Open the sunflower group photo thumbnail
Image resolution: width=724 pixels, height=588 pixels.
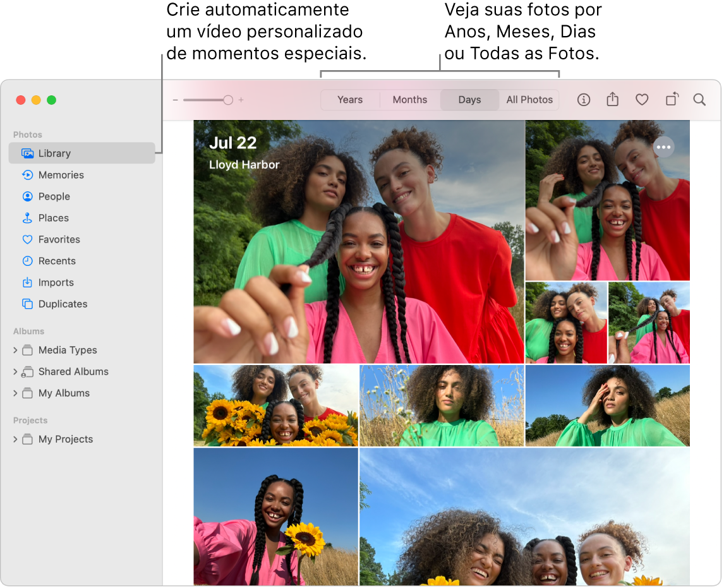[x=275, y=405]
